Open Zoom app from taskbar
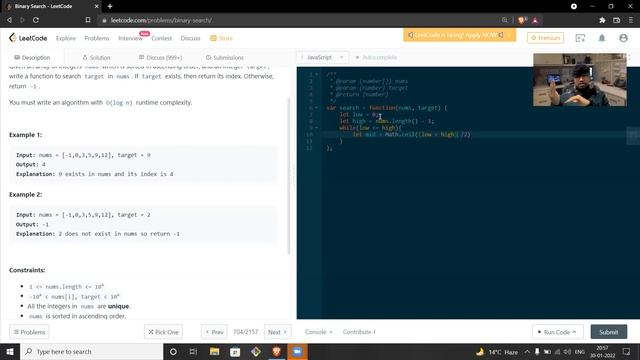Image resolution: width=640 pixels, height=360 pixels. point(297,351)
